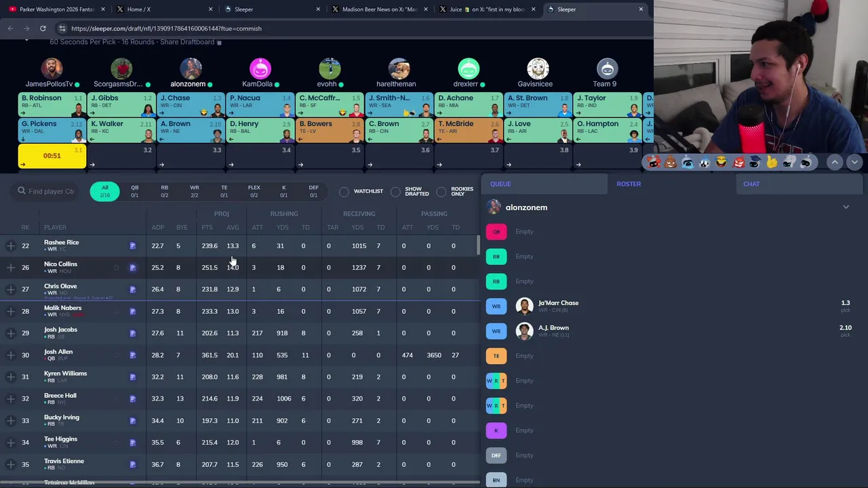Open KamDolla's team avatar
This screenshot has width=868, height=488.
tap(260, 68)
